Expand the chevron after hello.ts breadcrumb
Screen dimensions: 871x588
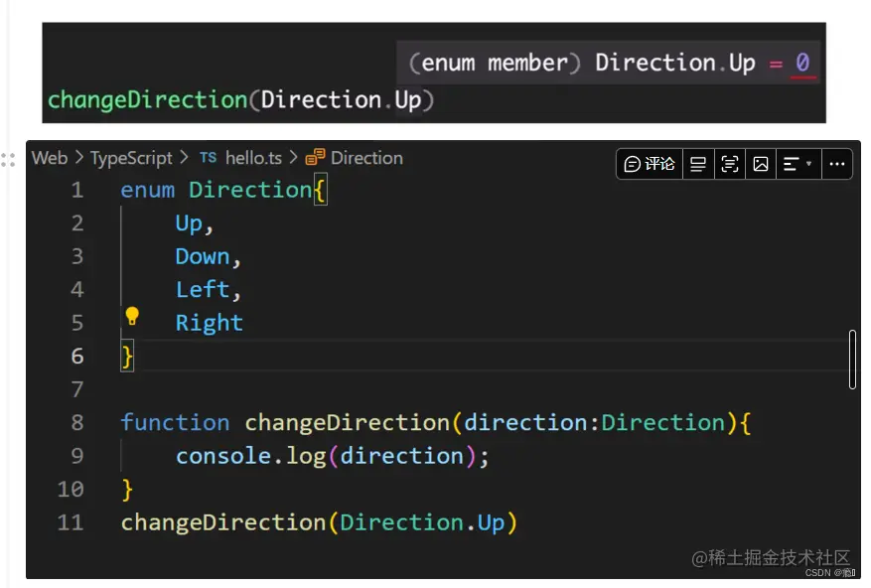(293, 158)
